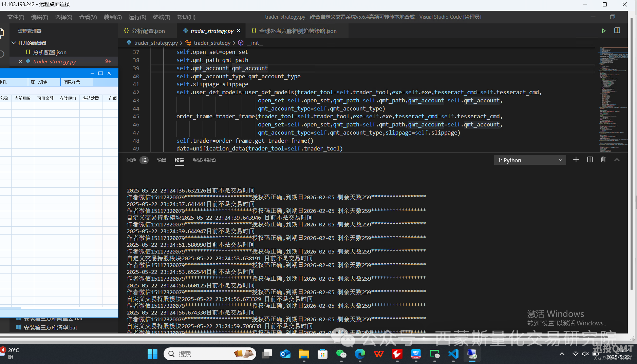Screen dimensions: 637x364
Task: Open Outlook from the taskbar
Action: click(x=285, y=354)
